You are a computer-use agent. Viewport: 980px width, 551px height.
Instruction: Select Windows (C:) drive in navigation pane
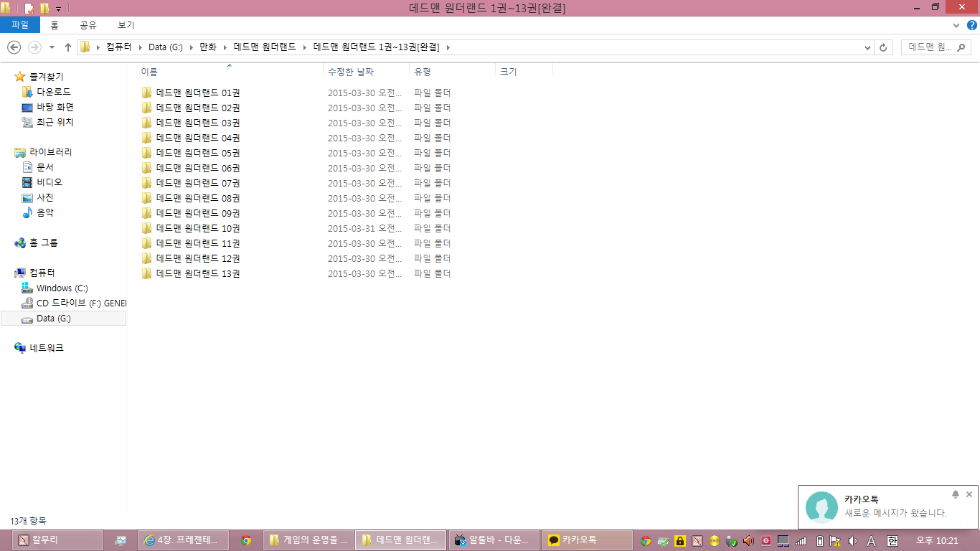[62, 288]
